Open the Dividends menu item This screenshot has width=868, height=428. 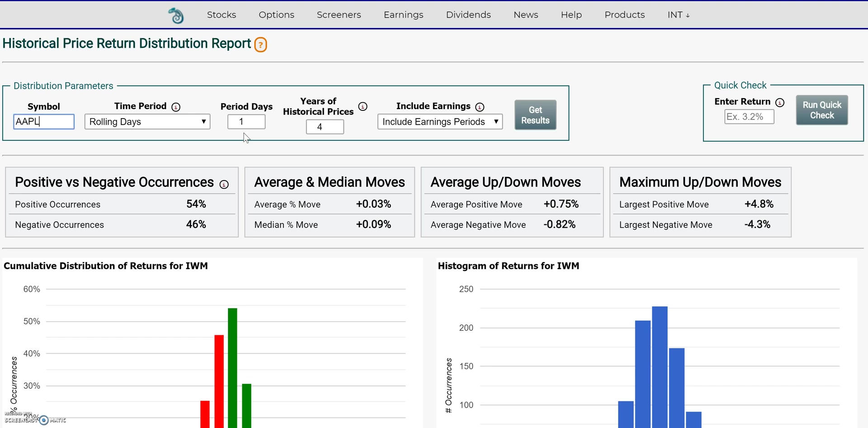(468, 15)
